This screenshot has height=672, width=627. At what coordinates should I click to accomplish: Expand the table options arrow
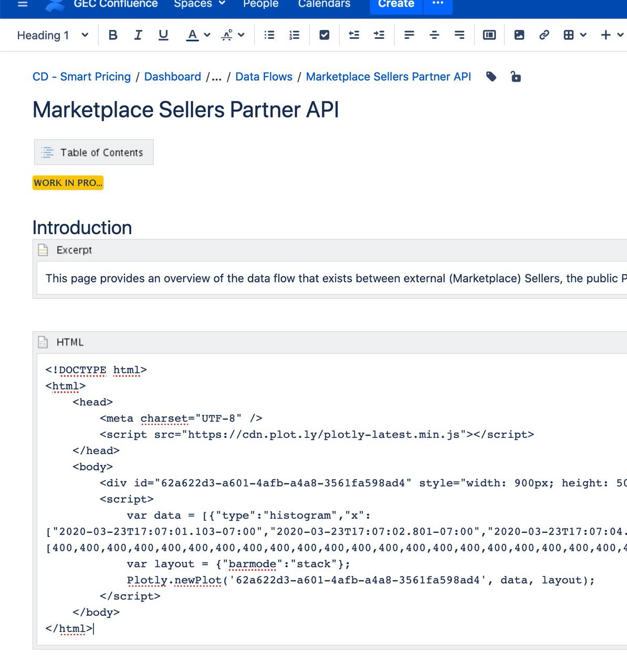click(583, 35)
